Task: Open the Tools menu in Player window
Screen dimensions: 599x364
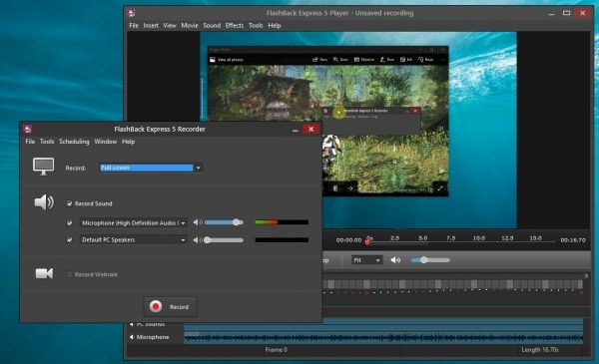Action: point(256,26)
